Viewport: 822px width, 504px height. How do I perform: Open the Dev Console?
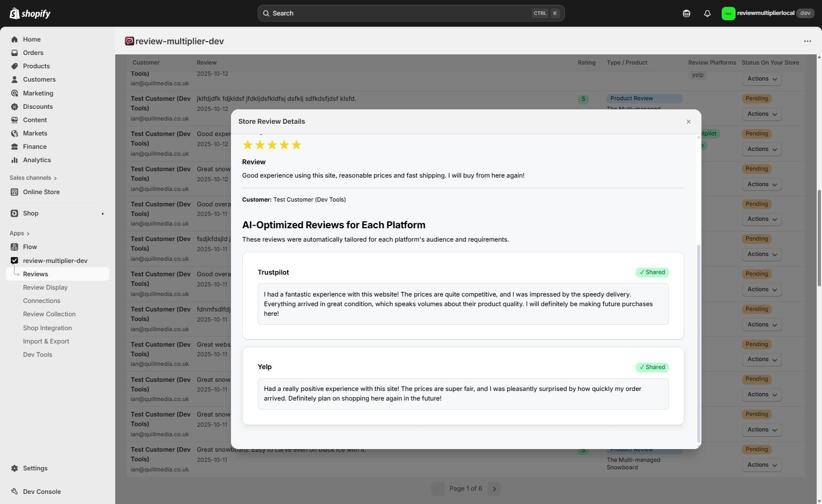coord(41,491)
